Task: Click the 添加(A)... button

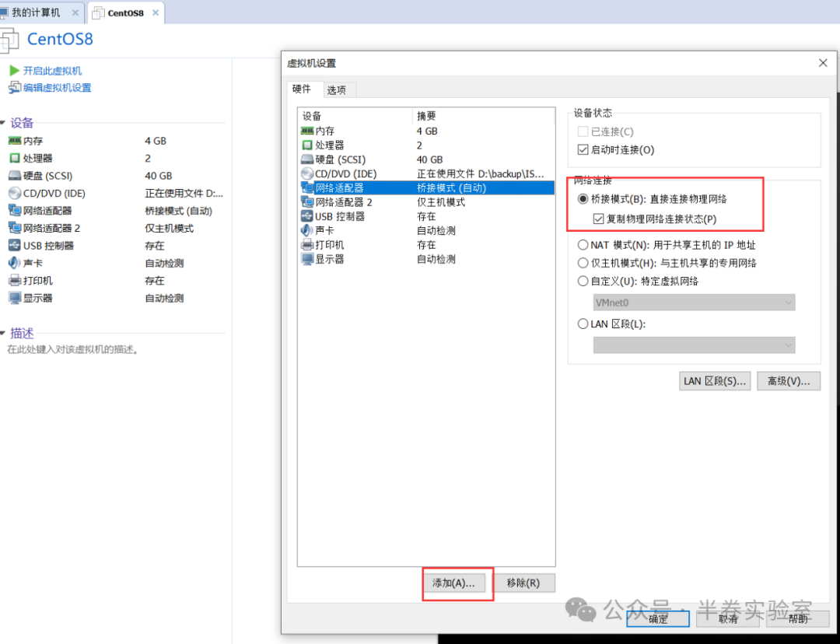Action: pos(453,583)
